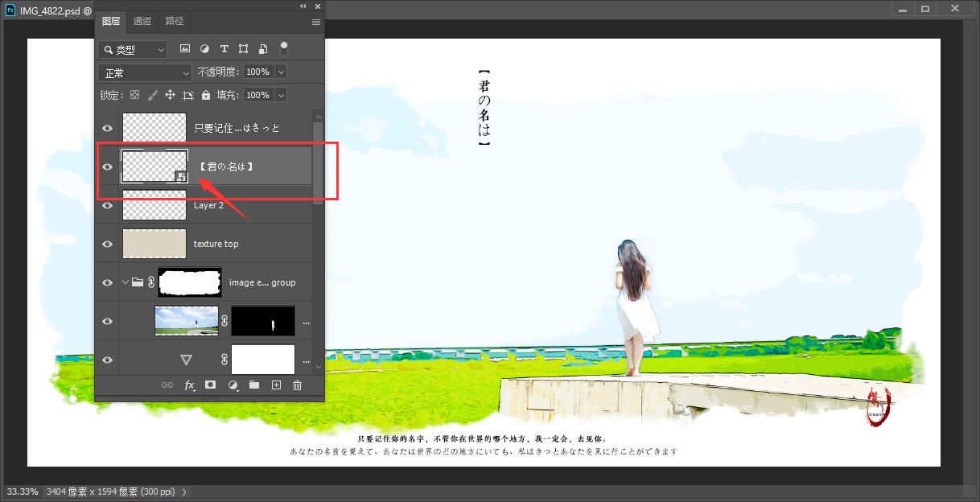Toggle visibility of image group layer
The image size is (980, 502).
pyautogui.click(x=107, y=282)
